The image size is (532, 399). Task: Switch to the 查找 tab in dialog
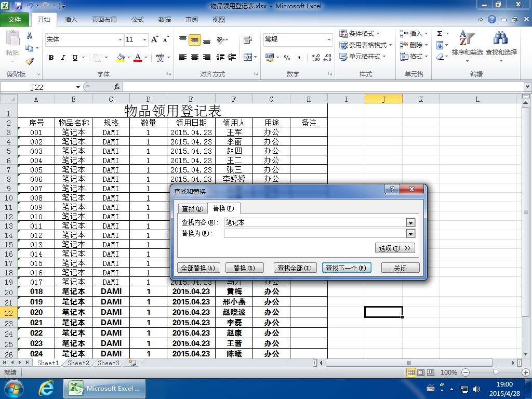pos(192,209)
